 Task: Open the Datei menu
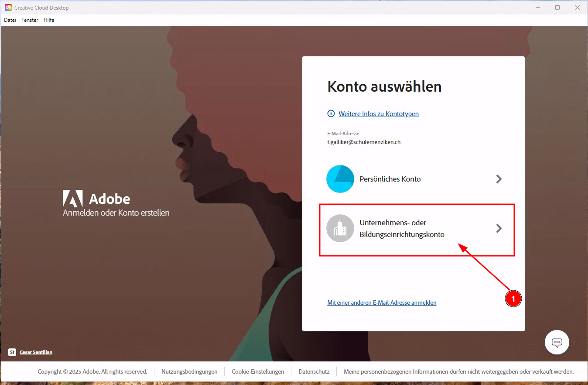tap(10, 20)
